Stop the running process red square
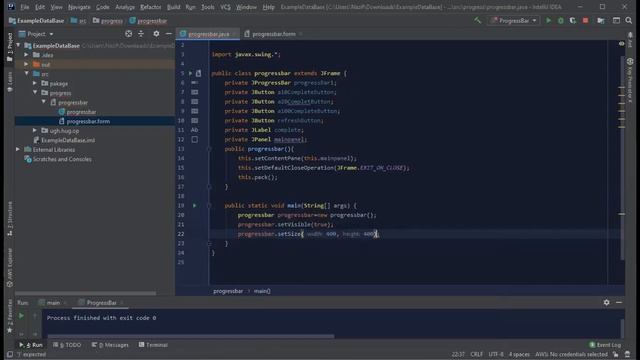The width and height of the screenshot is (640, 360). tap(585, 20)
